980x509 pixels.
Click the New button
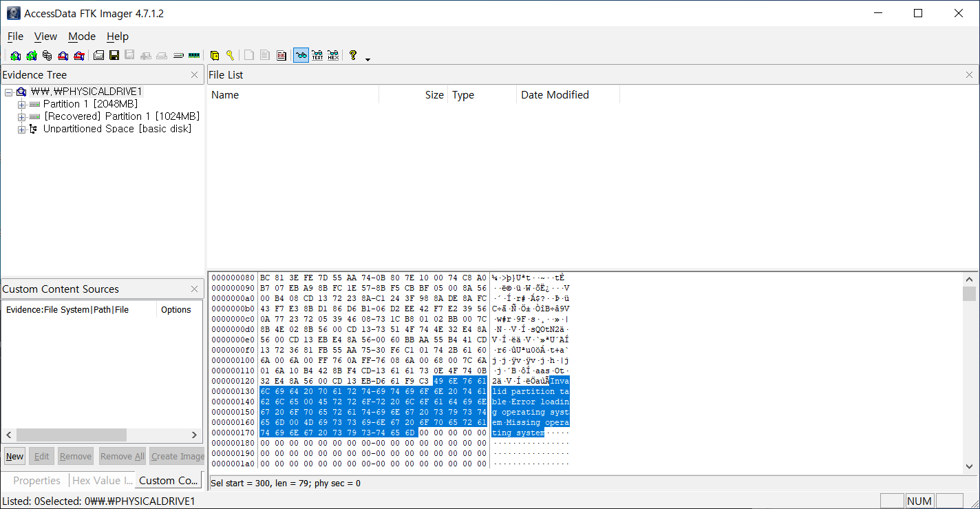click(x=14, y=456)
